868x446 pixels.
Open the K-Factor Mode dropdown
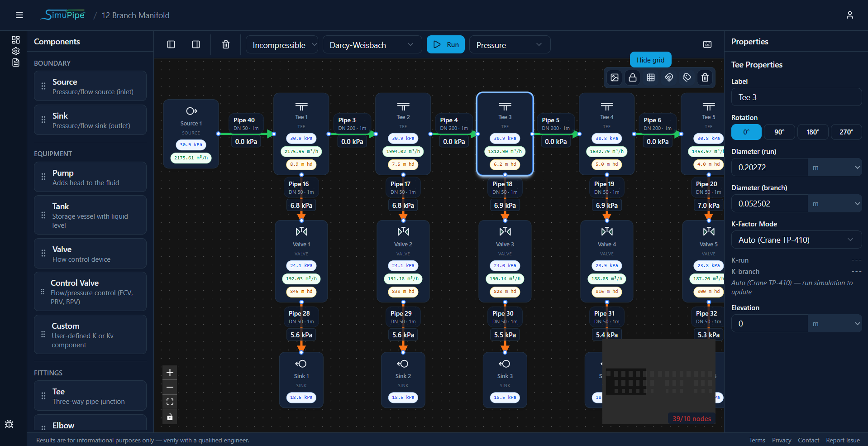(796, 240)
